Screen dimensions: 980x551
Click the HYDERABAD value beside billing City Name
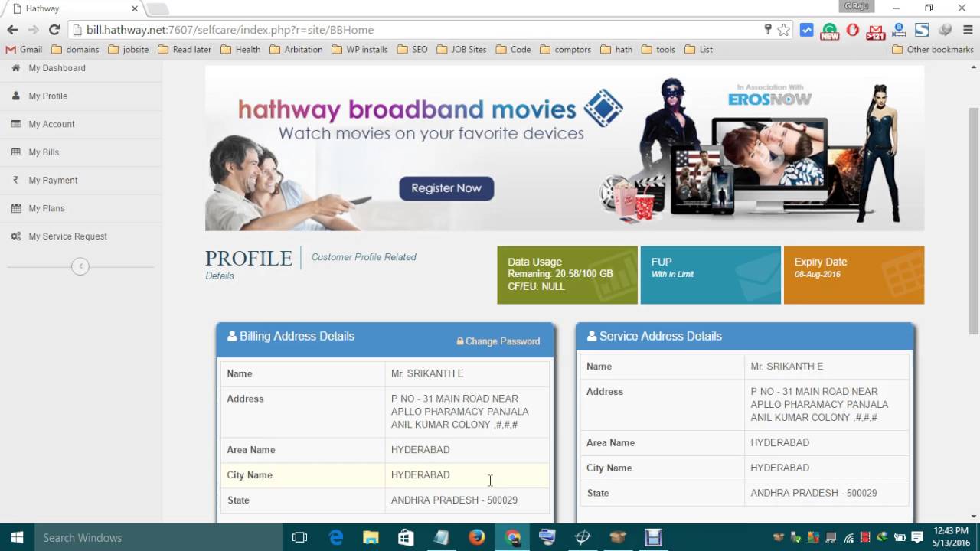tap(420, 475)
